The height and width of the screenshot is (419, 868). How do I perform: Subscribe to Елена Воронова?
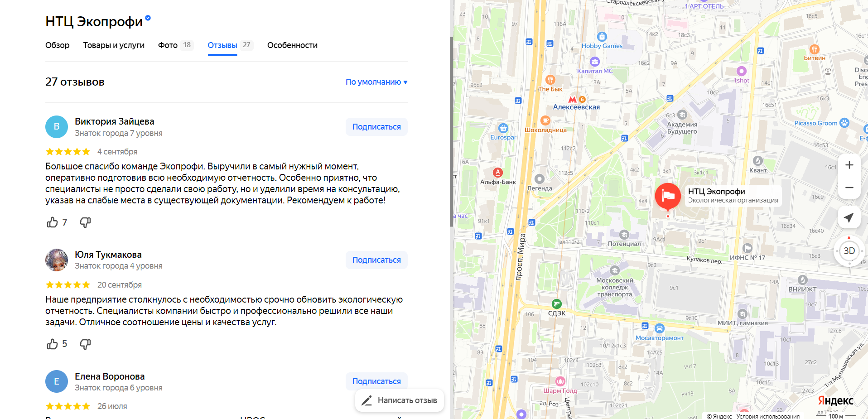[x=376, y=381]
